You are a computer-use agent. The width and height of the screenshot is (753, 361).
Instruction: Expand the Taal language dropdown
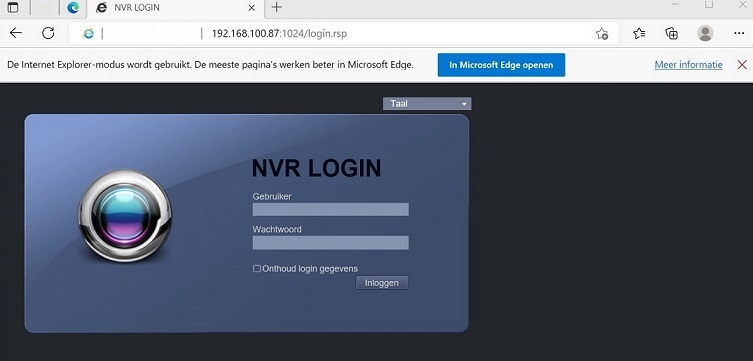coord(427,104)
